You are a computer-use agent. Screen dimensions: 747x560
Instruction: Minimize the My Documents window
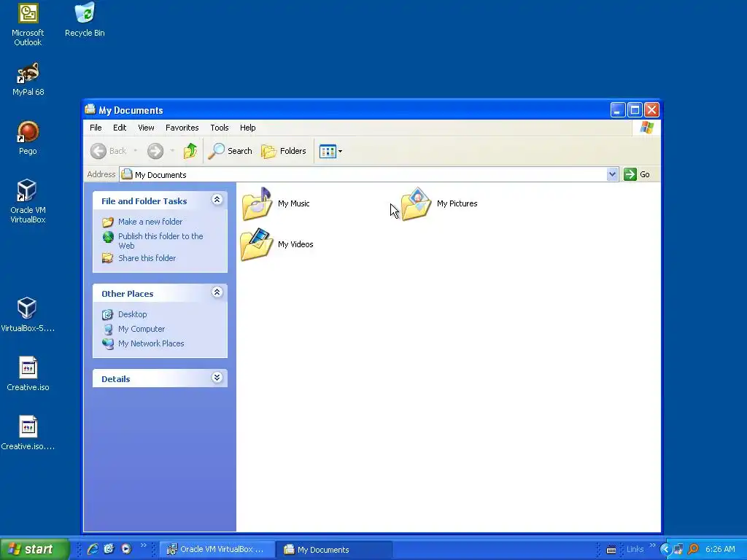pyautogui.click(x=618, y=110)
